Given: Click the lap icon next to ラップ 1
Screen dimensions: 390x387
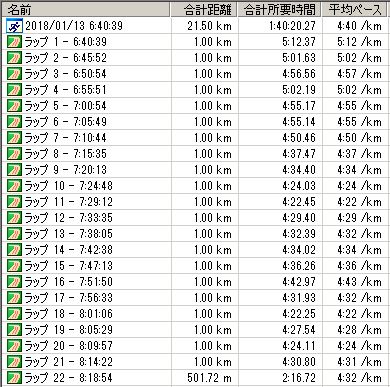Looking at the screenshot, I should tap(14, 42).
